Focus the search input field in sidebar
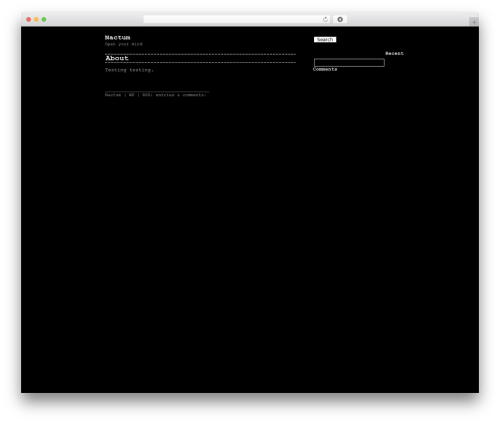Image resolution: width=500 pixels, height=423 pixels. point(349,63)
